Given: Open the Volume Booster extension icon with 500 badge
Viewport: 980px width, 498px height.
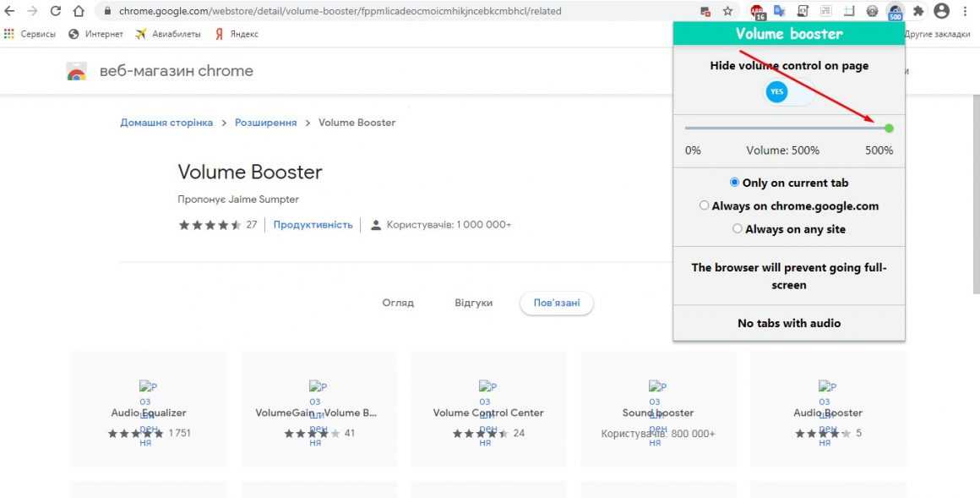Looking at the screenshot, I should [x=895, y=11].
